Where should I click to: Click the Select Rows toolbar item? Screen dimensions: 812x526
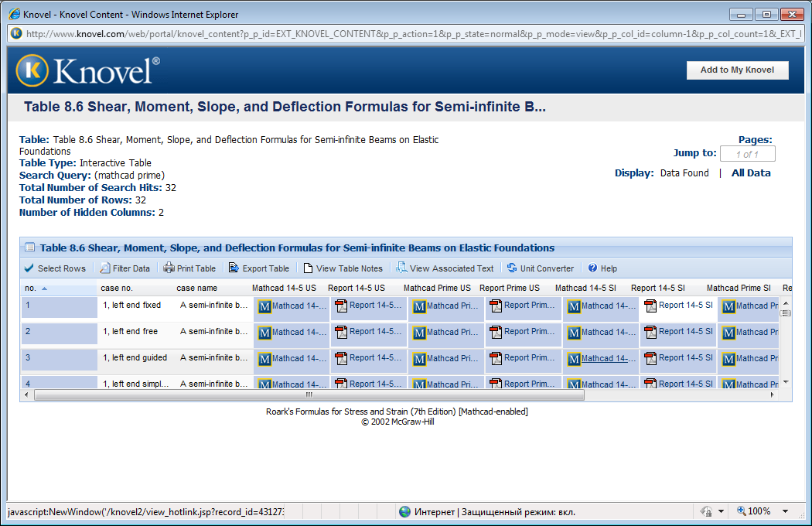[55, 268]
